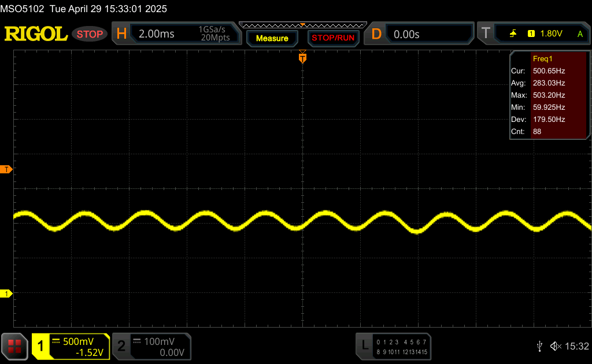Click the yellow channel 1 ground marker
Screen dimensions: 592x364
click(7, 294)
